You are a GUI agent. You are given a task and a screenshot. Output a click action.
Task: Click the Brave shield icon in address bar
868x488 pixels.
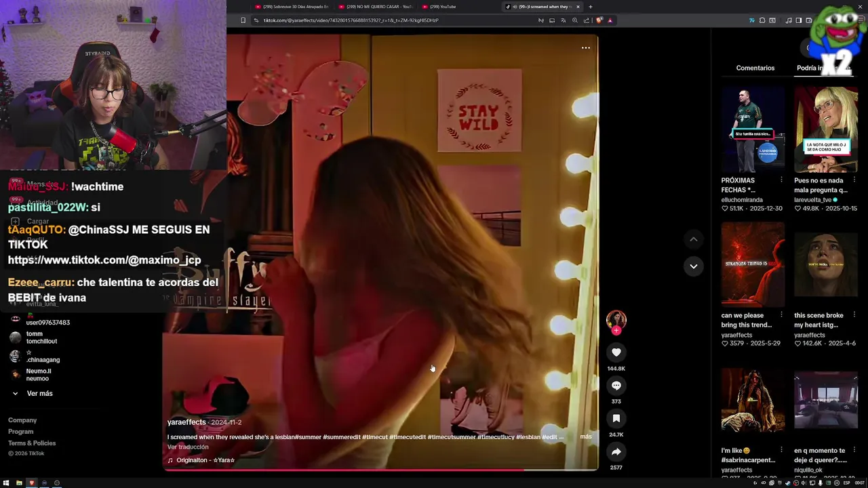599,20
